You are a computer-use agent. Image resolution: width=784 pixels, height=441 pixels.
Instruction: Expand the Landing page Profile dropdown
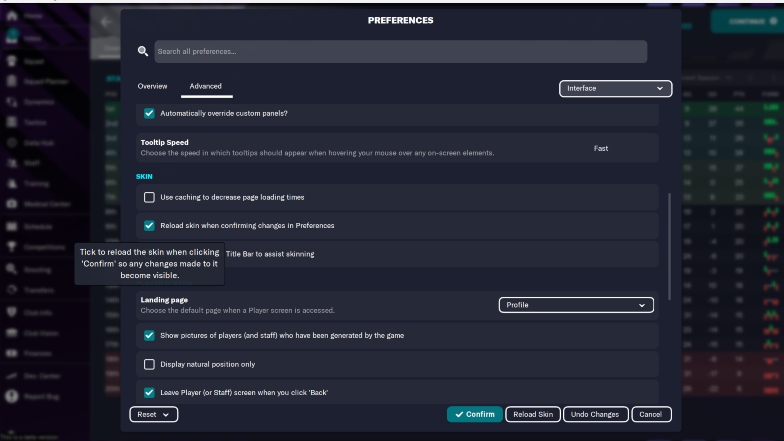click(x=576, y=305)
